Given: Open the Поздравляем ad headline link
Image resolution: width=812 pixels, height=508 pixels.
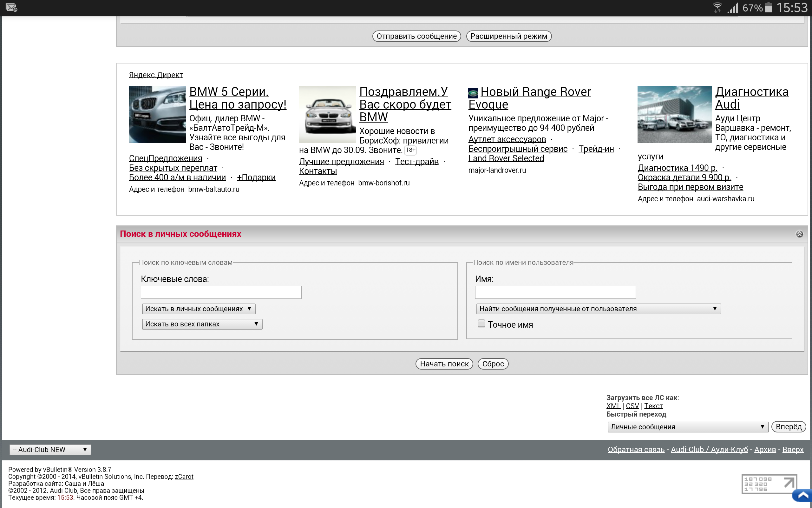Looking at the screenshot, I should (x=405, y=104).
